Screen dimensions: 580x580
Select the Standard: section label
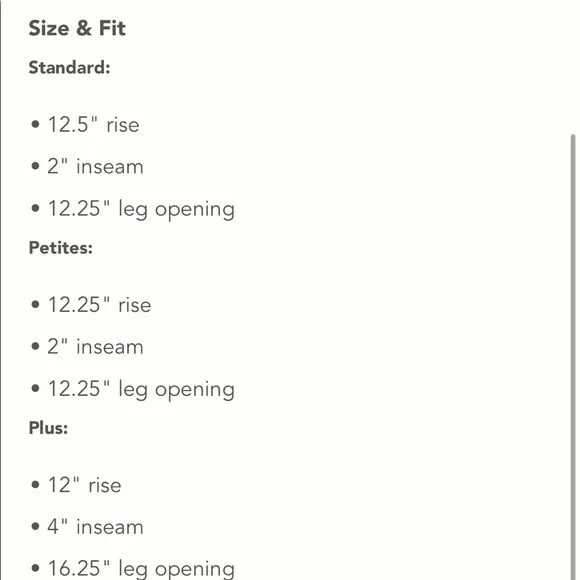tap(69, 68)
